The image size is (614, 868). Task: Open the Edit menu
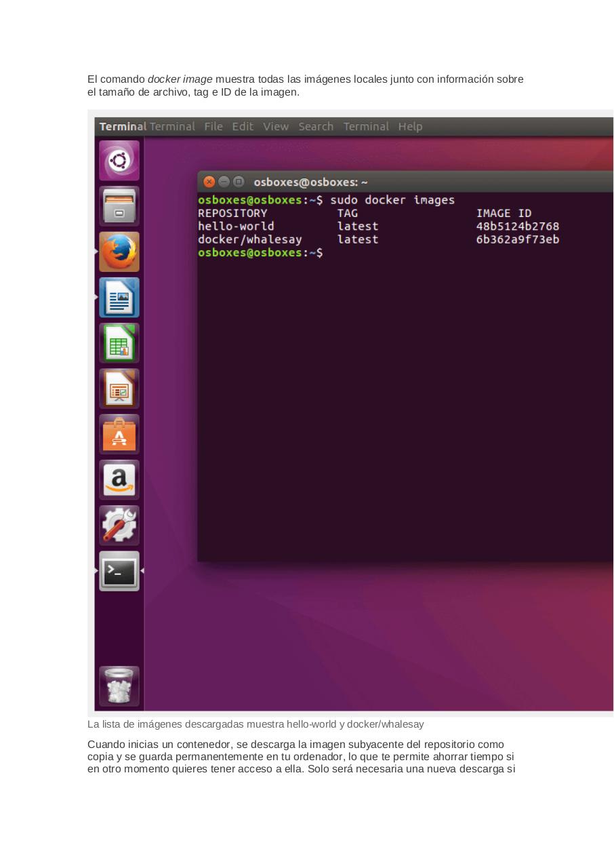click(x=243, y=126)
